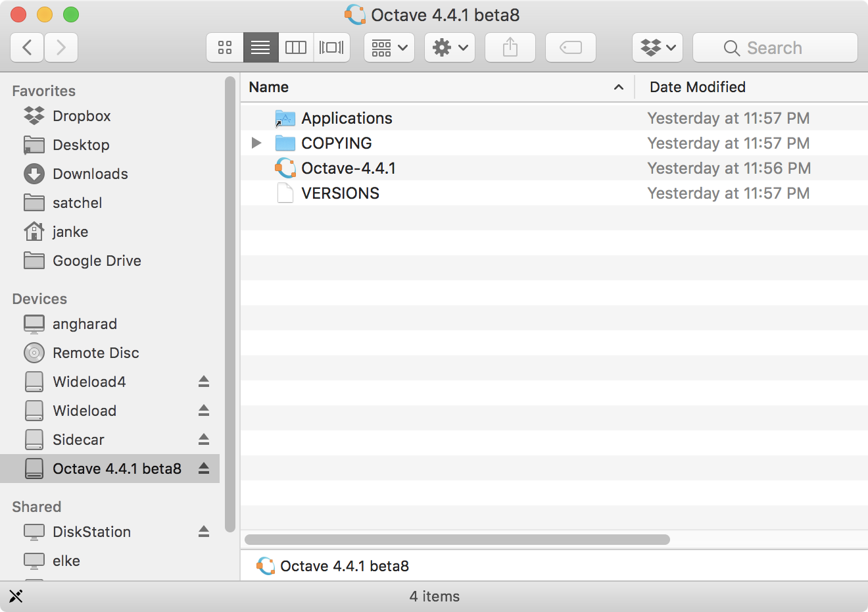Open the Edit Tags toolbar icon

(569, 47)
